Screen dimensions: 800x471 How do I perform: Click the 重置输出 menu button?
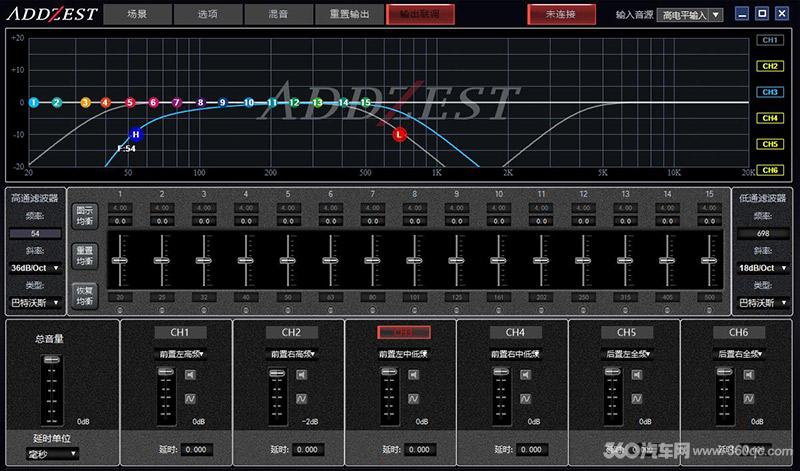tap(349, 14)
